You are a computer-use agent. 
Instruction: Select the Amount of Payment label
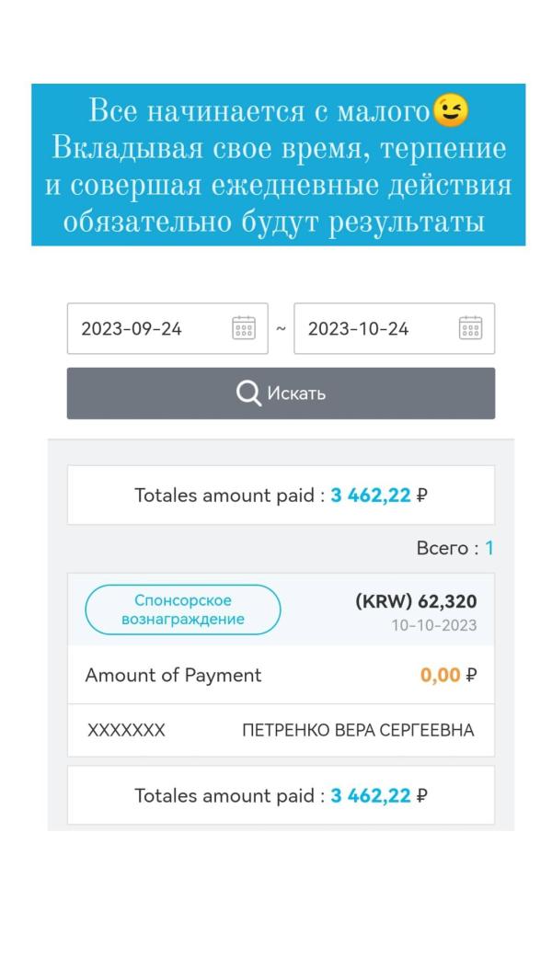pos(173,676)
